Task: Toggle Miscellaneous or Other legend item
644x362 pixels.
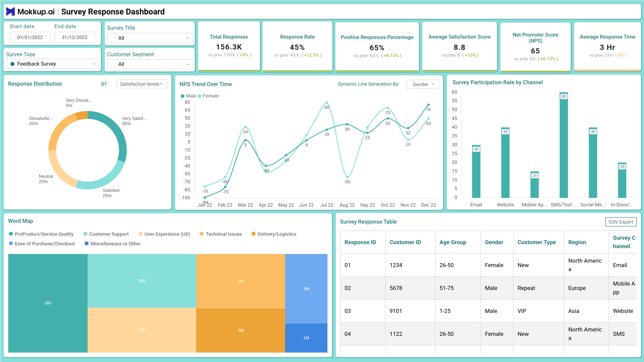Action: click(x=112, y=244)
